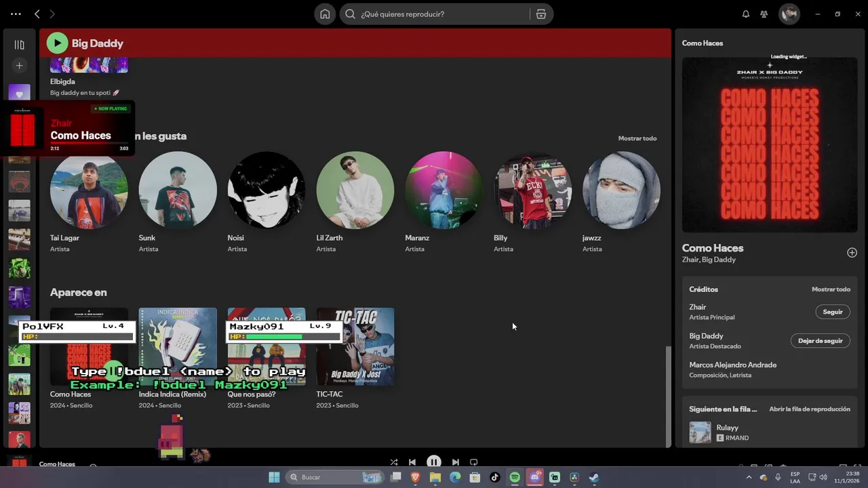
Task: Open Microsoft Store from the taskbar
Action: [475, 477]
